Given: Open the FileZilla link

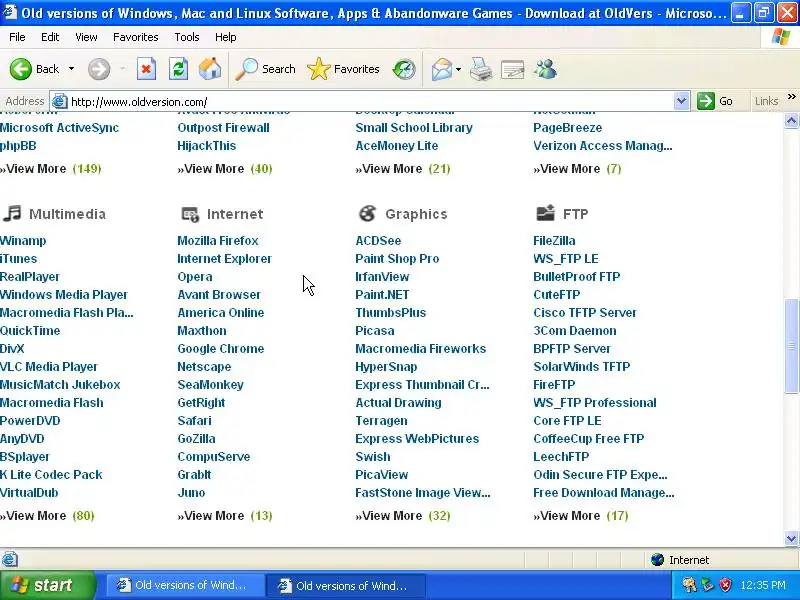Looking at the screenshot, I should pos(554,240).
